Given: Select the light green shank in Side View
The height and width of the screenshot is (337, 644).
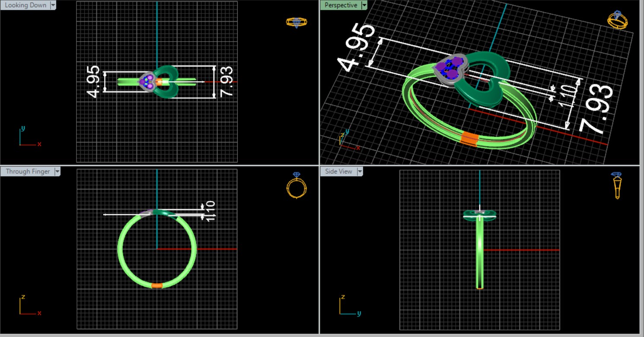Looking at the screenshot, I should (480, 255).
